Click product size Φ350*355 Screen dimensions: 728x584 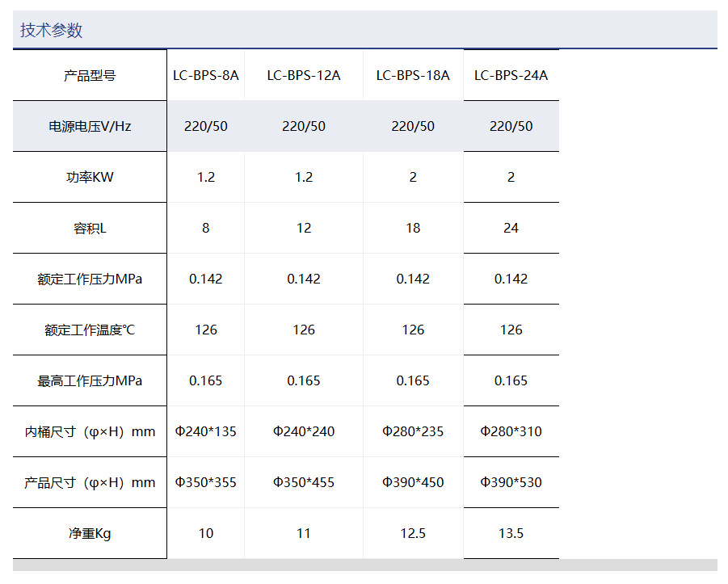[x=206, y=482]
